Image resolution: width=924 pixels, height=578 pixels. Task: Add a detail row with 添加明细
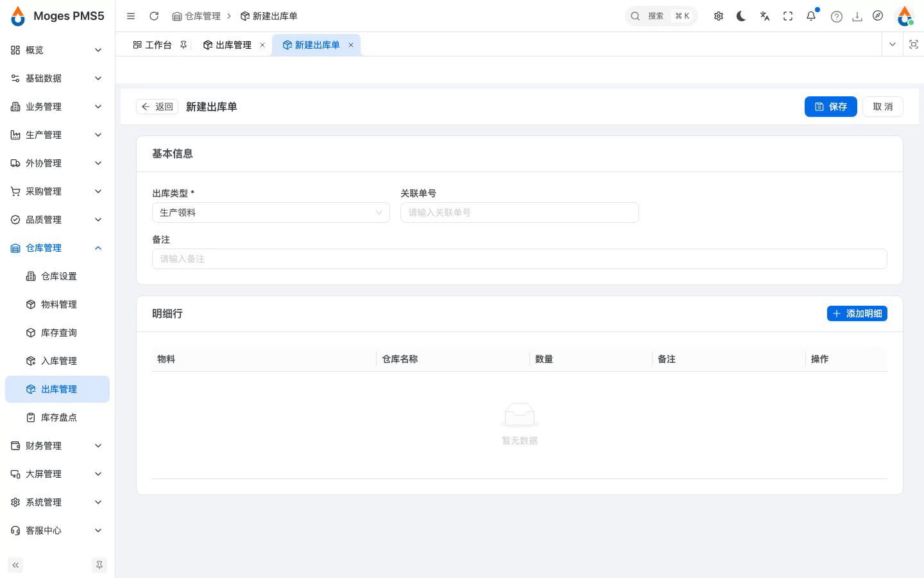pos(857,313)
